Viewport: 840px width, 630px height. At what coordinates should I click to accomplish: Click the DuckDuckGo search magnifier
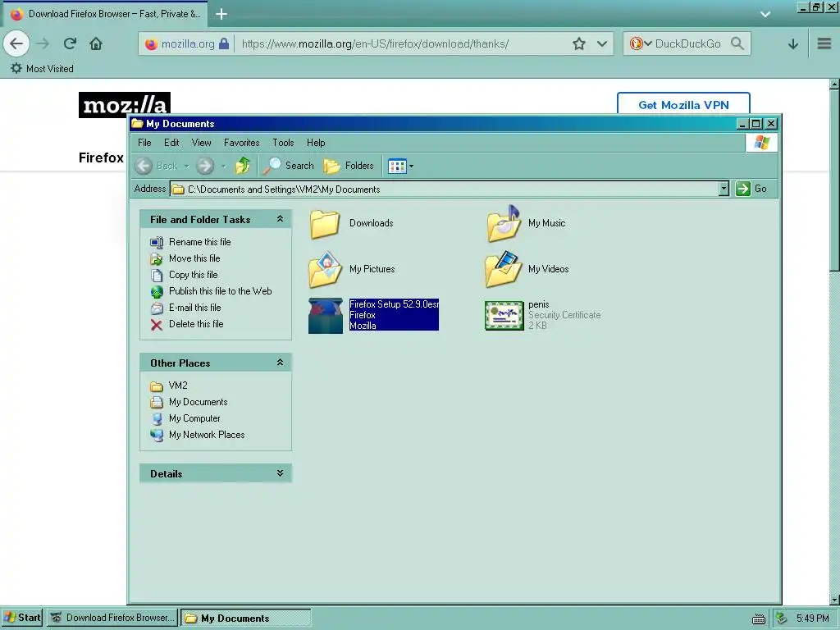pyautogui.click(x=737, y=43)
